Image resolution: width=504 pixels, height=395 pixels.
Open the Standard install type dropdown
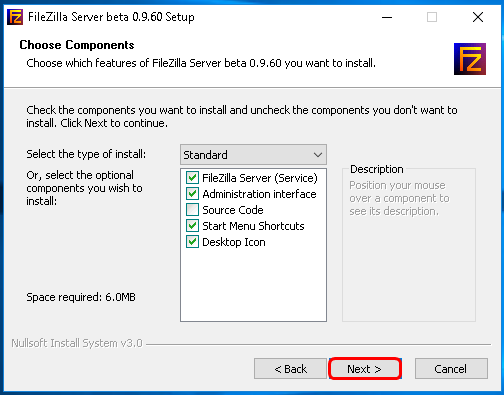[x=253, y=155]
